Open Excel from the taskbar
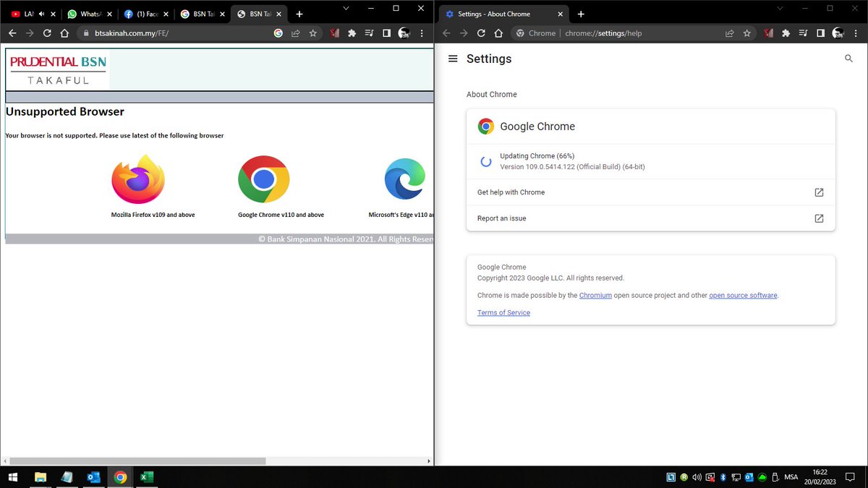The image size is (868, 488). (146, 477)
